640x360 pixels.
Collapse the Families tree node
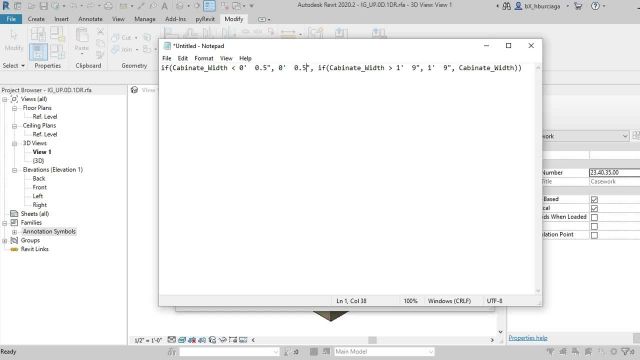coord(4,223)
